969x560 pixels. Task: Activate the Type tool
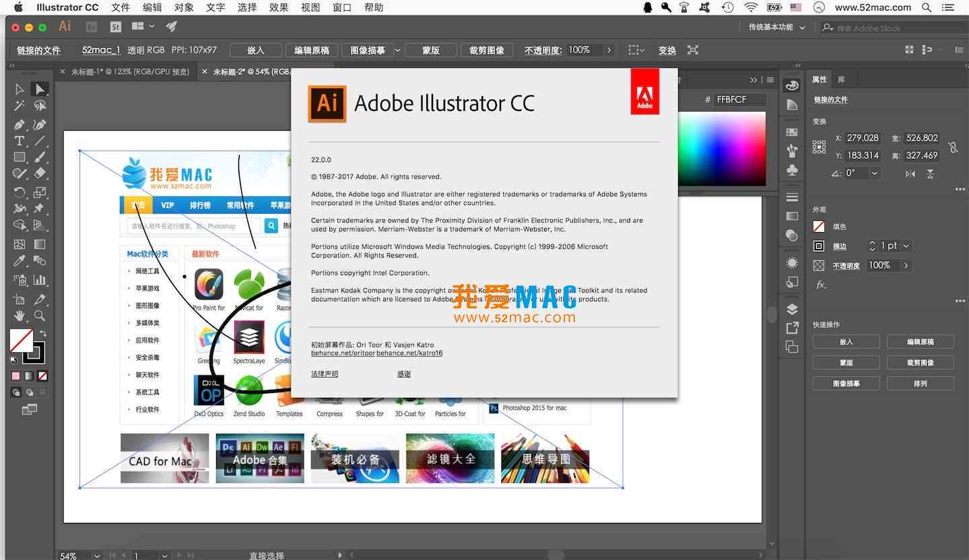click(x=20, y=141)
